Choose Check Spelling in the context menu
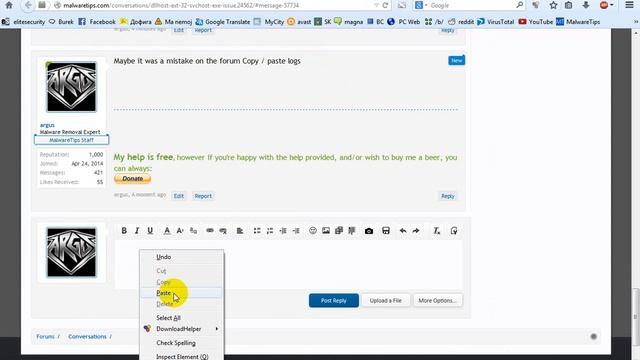The image size is (640, 360). (x=182, y=343)
